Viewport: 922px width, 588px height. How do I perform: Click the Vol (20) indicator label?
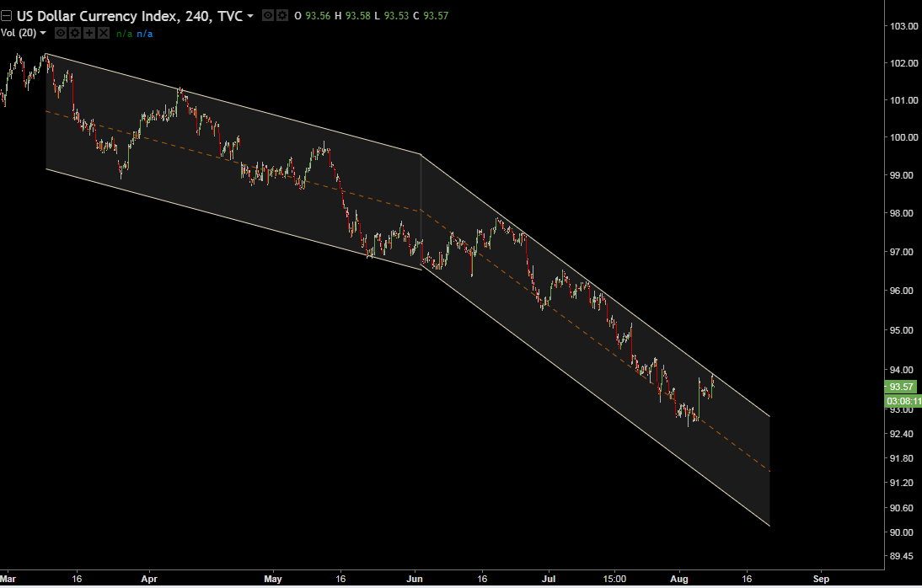coord(19,33)
